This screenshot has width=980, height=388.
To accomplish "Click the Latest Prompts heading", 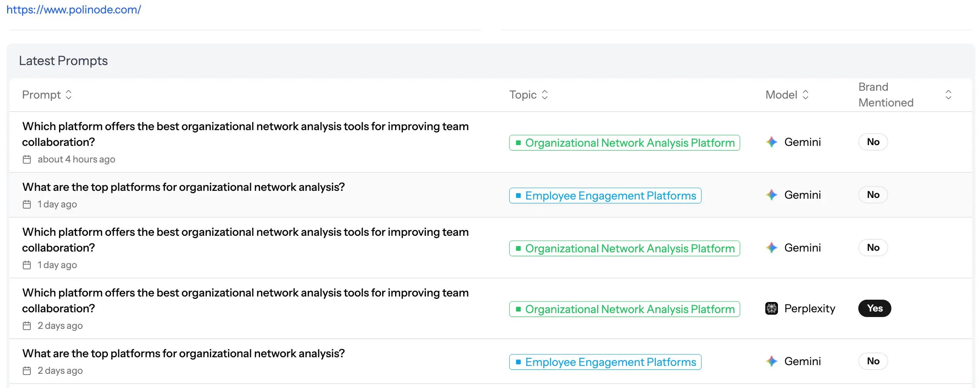I will pyautogui.click(x=63, y=61).
